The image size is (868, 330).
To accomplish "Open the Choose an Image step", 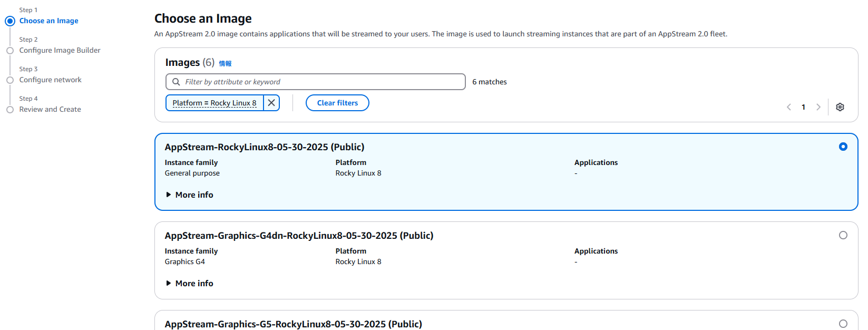I will pos(49,21).
